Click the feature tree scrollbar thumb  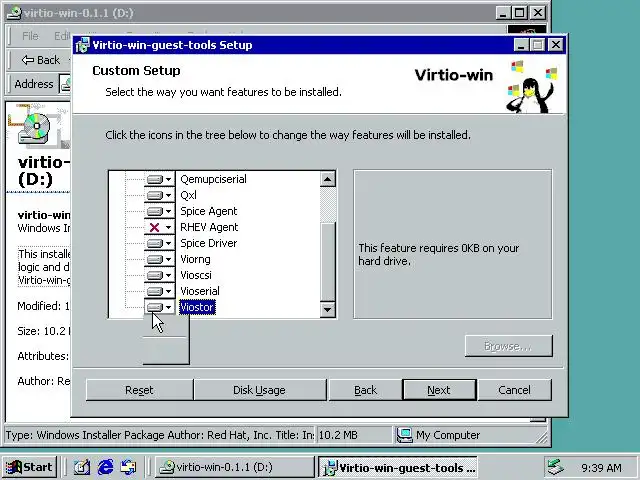coord(327,262)
